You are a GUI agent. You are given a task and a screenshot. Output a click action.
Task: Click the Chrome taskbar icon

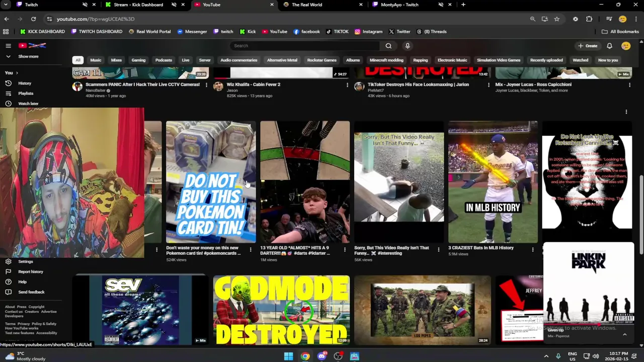coord(305,356)
